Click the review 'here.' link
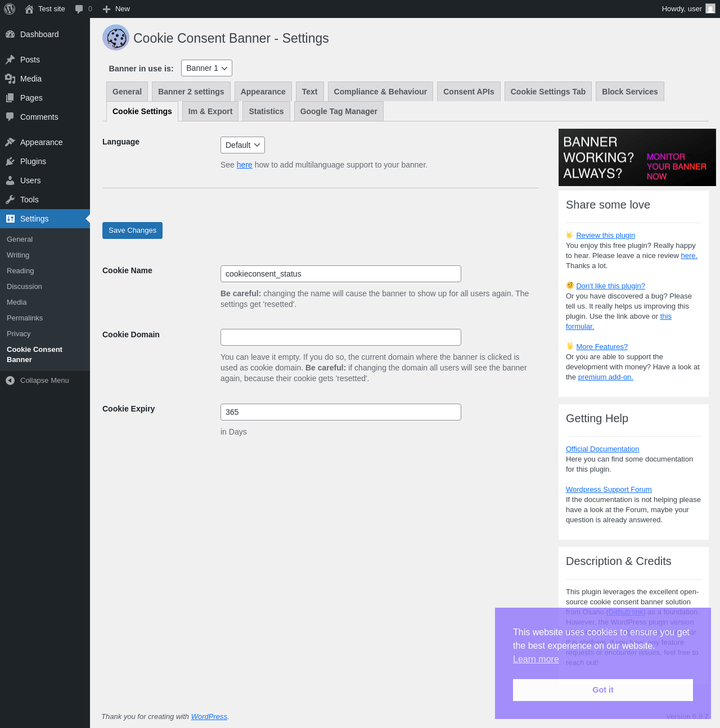720x728 pixels. tap(689, 256)
